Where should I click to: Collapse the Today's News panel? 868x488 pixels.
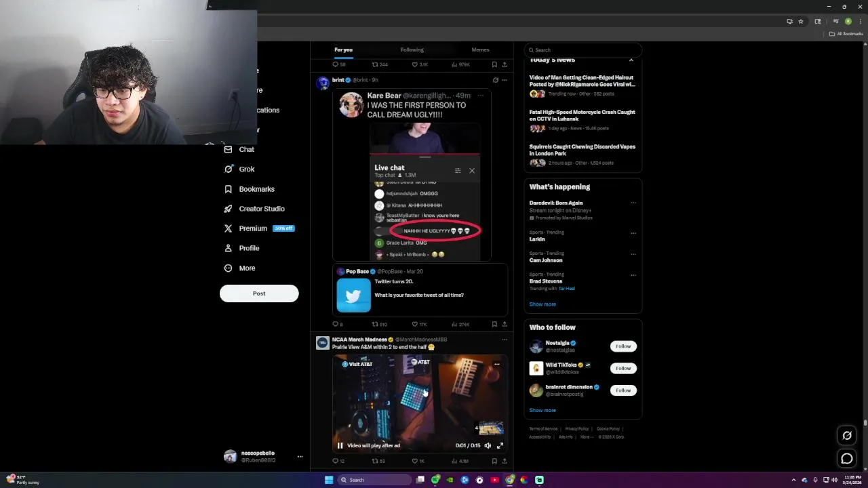coord(631,60)
